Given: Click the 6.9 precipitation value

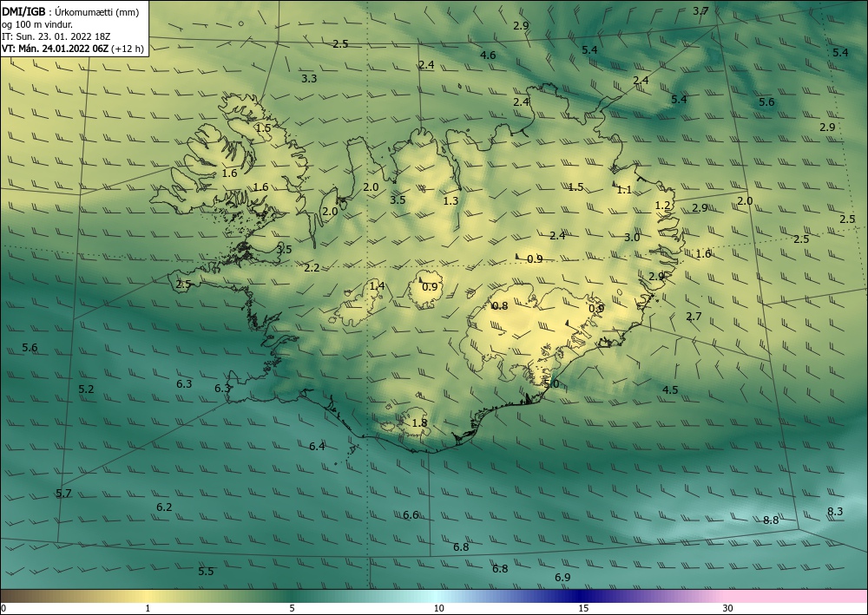Looking at the screenshot, I should 562,578.
